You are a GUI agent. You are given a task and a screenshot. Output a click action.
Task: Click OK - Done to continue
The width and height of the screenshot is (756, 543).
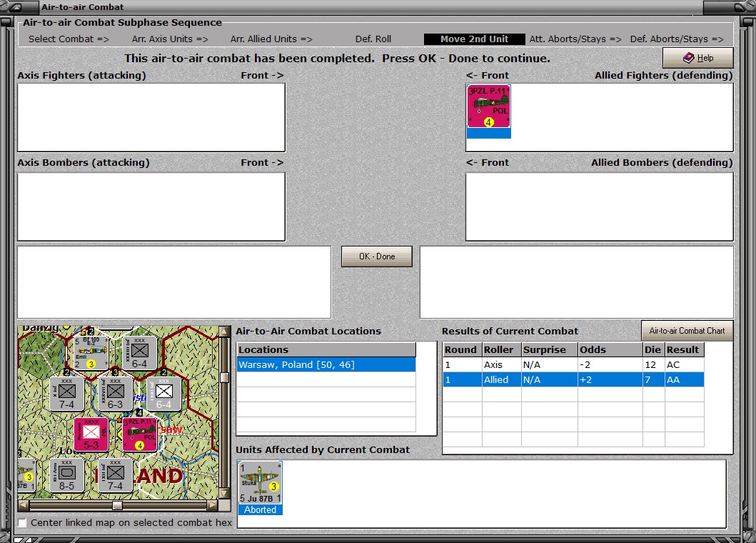click(377, 256)
